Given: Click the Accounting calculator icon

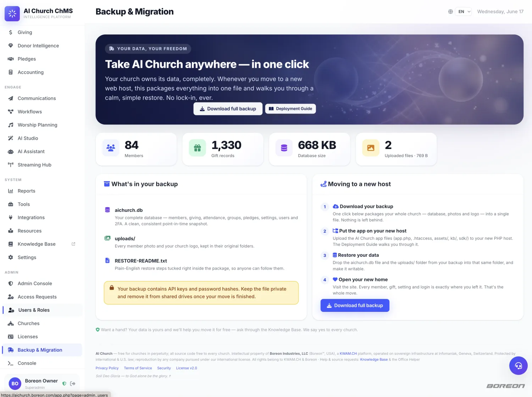Looking at the screenshot, I should tap(11, 72).
